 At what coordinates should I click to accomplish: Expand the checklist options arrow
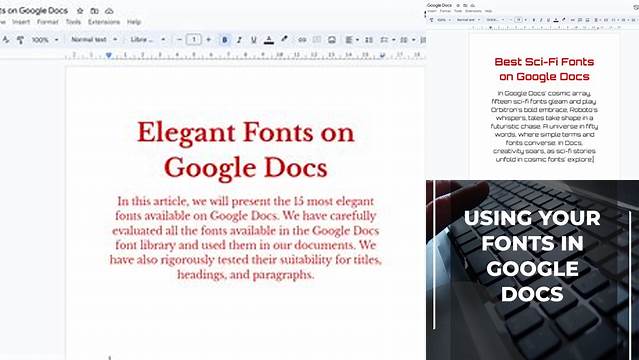[x=394, y=40]
